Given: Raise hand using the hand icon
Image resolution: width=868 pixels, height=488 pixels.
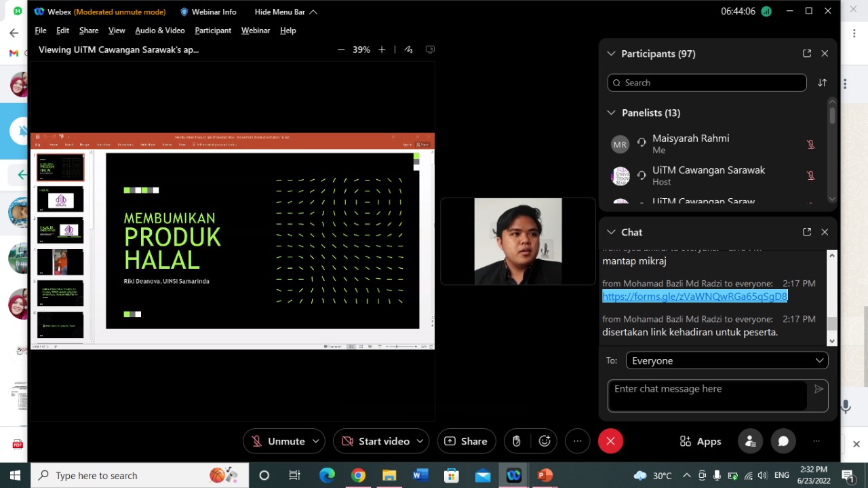Looking at the screenshot, I should [x=517, y=441].
